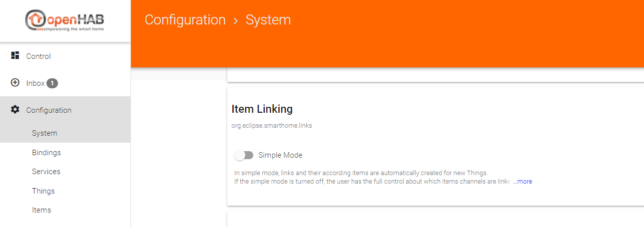
Task: Go to Services configuration page
Action: point(46,172)
